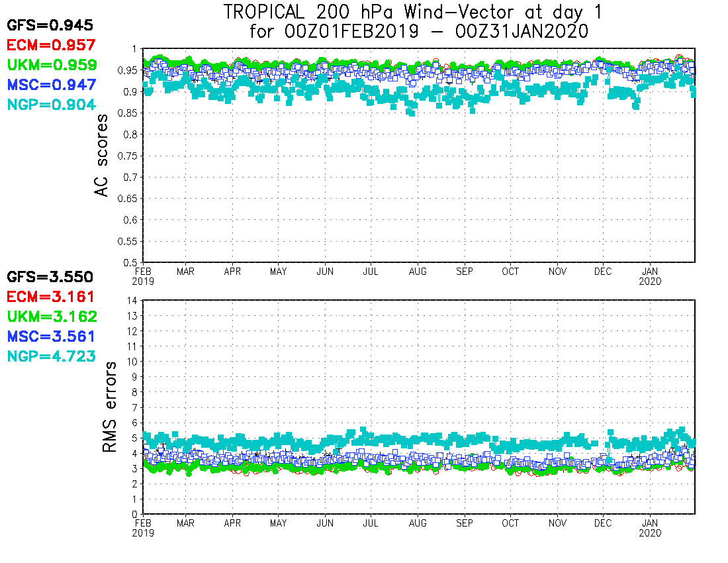Click the ECM=0.957 AC score label
Viewport: 728px width, 563px height.
tap(51, 45)
